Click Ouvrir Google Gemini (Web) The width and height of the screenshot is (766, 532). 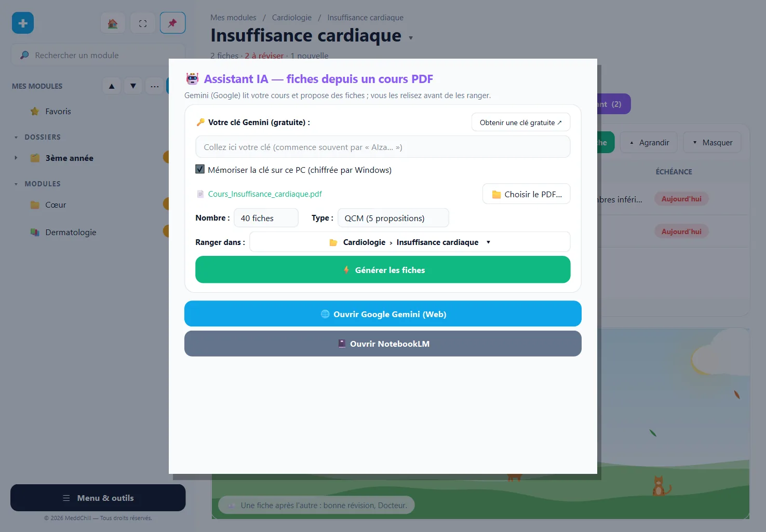[x=383, y=314]
